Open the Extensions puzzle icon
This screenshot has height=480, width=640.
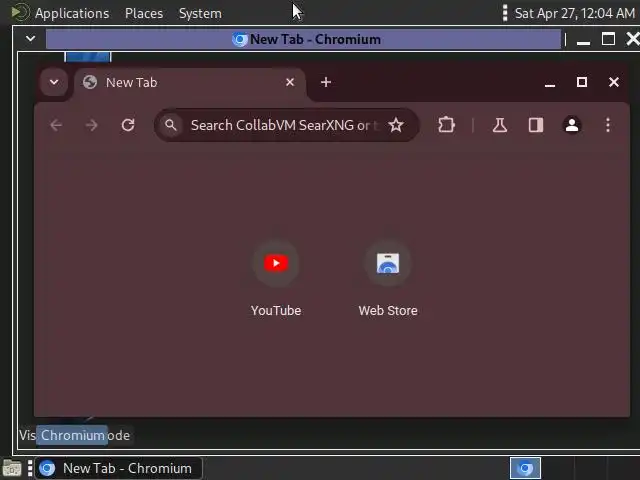(446, 125)
